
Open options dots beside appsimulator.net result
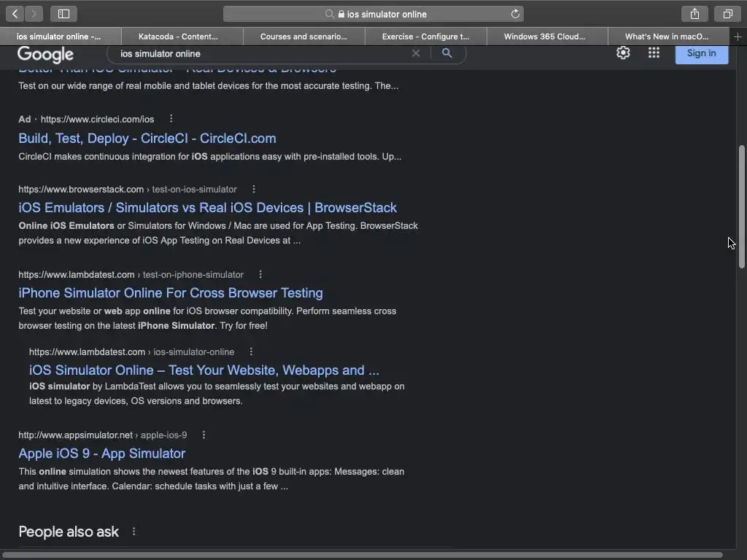click(x=204, y=435)
